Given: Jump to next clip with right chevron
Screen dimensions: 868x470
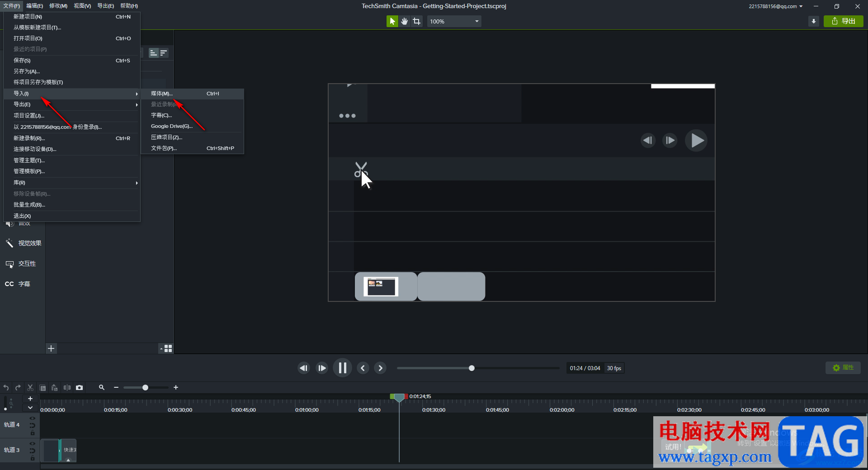Looking at the screenshot, I should [x=381, y=368].
